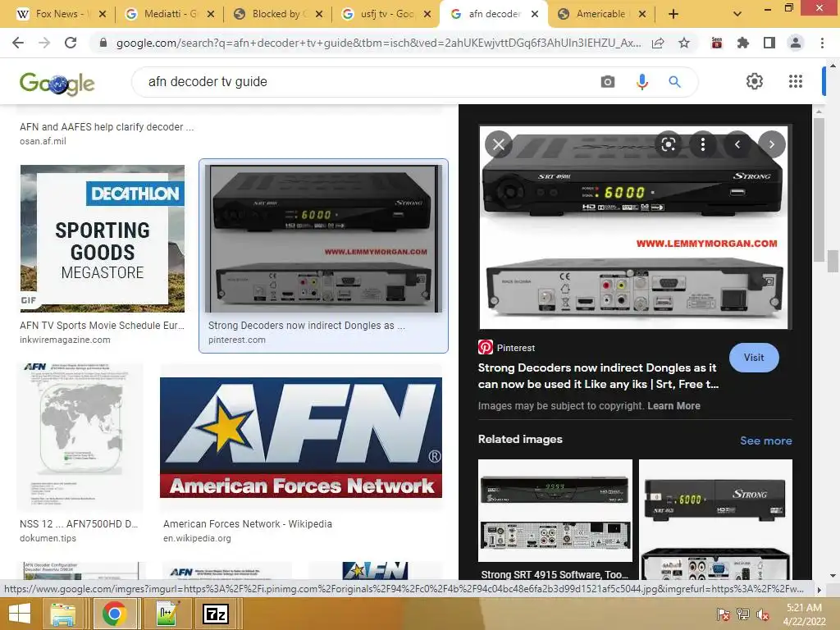Click dokumen.tips source text
840x630 pixels.
point(48,538)
